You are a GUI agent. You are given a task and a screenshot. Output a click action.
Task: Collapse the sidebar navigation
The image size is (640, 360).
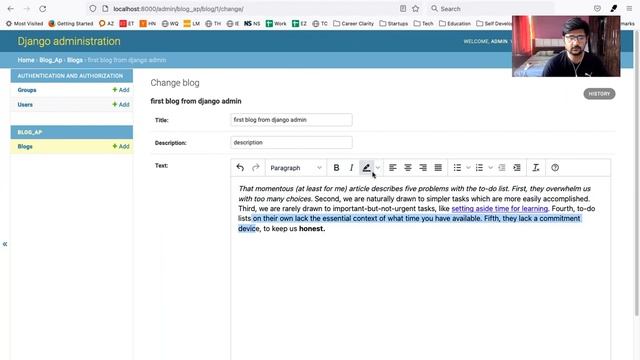(5, 244)
